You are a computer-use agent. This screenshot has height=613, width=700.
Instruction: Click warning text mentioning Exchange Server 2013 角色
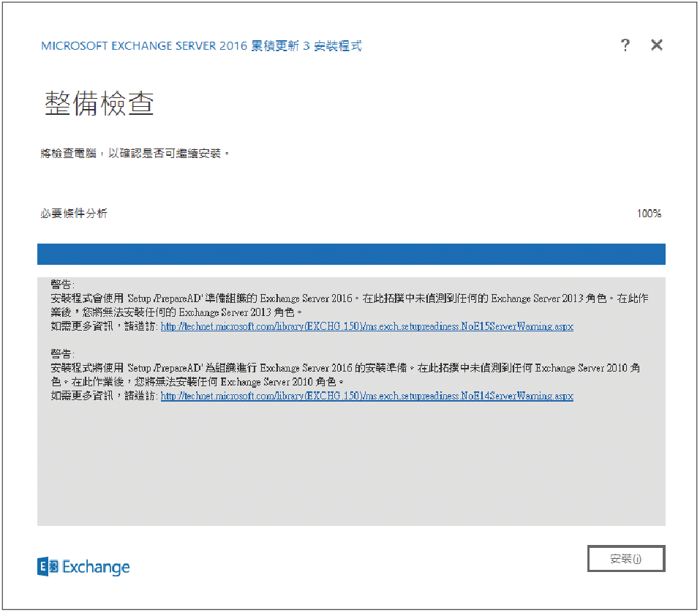(350, 305)
